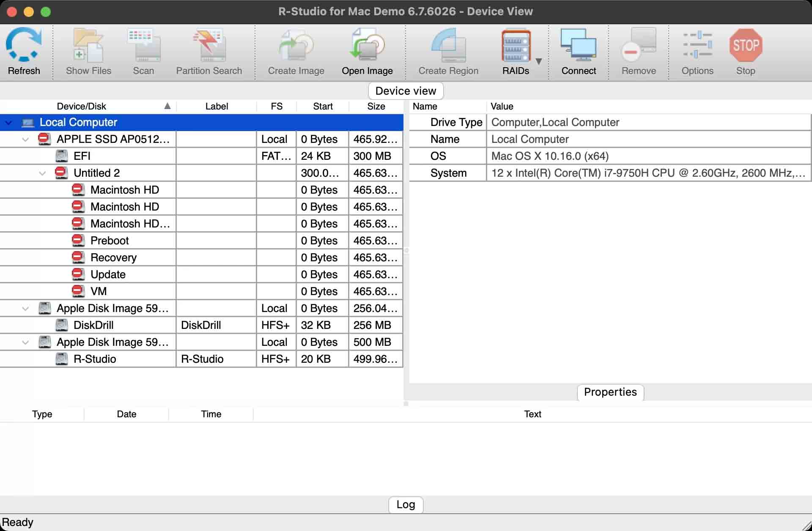Click the Text column header in log
Image resolution: width=812 pixels, height=531 pixels.
[x=532, y=414]
